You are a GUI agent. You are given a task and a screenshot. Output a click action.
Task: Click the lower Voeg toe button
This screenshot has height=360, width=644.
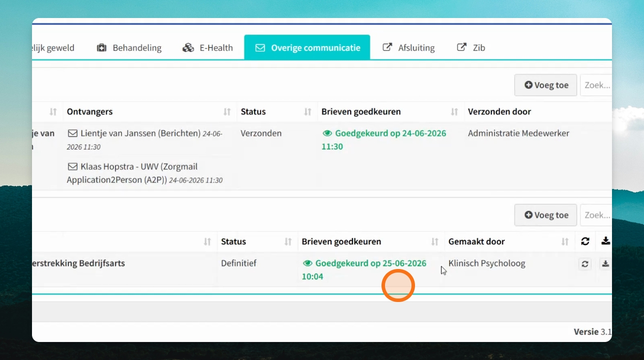pyautogui.click(x=545, y=215)
